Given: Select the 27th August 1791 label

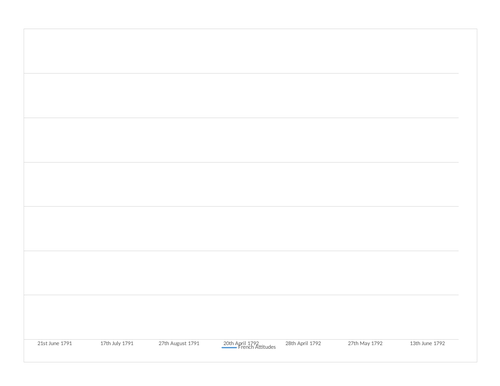Looking at the screenshot, I should 179,343.
